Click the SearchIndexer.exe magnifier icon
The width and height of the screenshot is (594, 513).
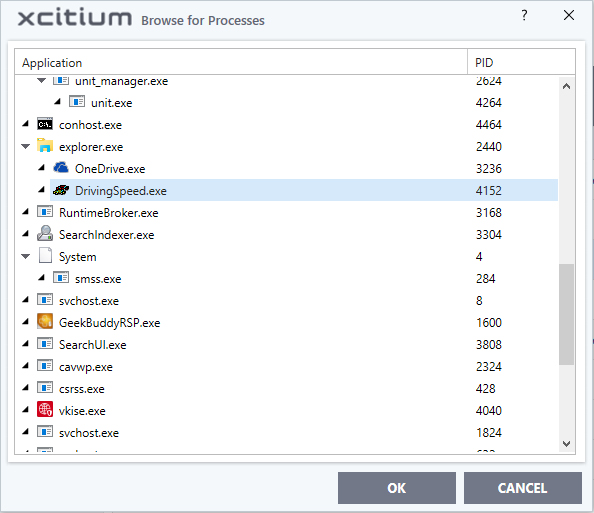(45, 234)
